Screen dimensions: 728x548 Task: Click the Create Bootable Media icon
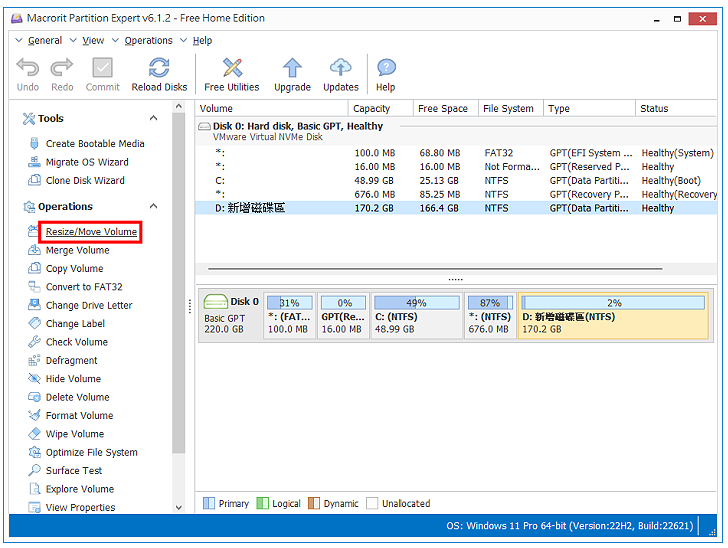(x=34, y=143)
